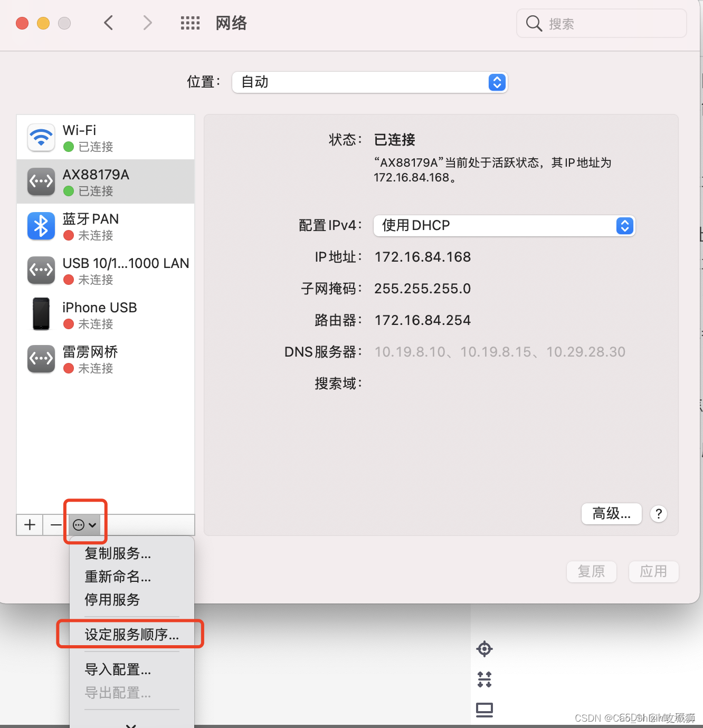
Task: Toggle the ellipsis action menu button
Action: (84, 525)
